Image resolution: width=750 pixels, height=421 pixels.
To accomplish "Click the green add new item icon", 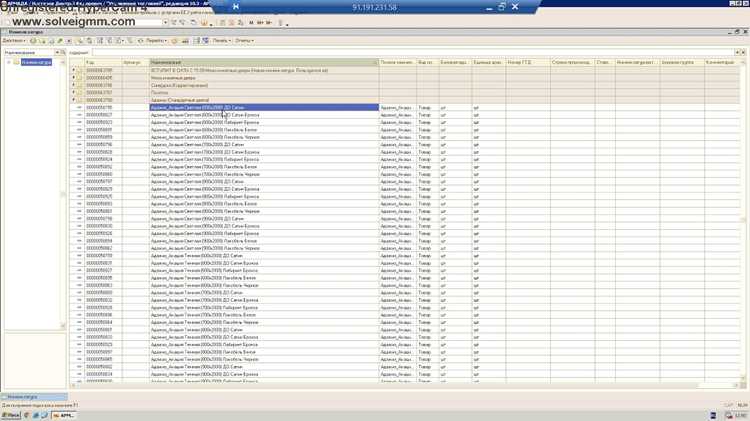I will (33, 41).
